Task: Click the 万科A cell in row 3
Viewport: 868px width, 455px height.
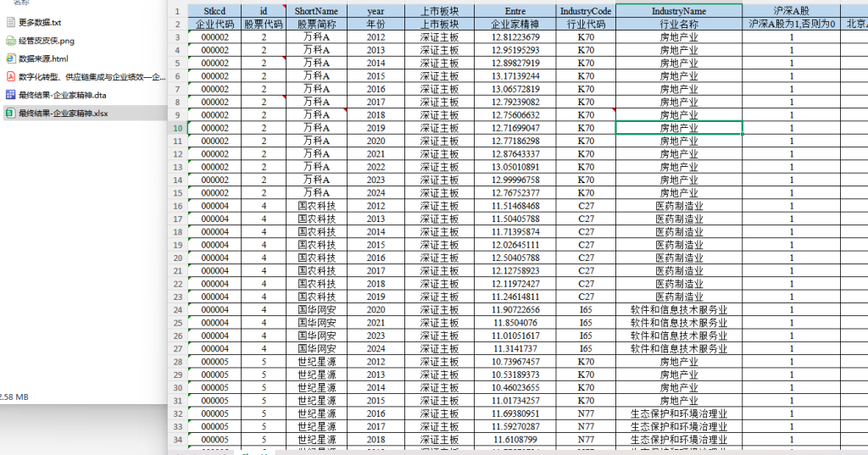Action: (317, 37)
